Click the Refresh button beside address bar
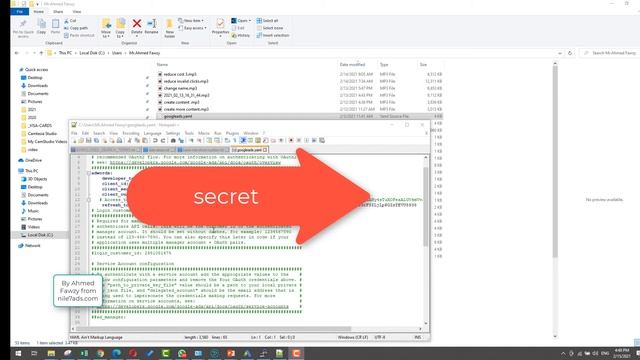Image resolution: width=640 pixels, height=360 pixels. (x=570, y=53)
